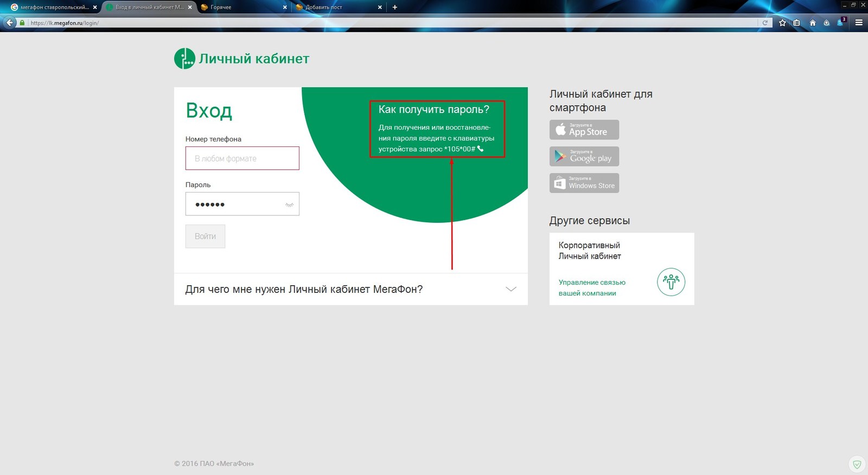Go to the browser home page icon

pos(812,23)
